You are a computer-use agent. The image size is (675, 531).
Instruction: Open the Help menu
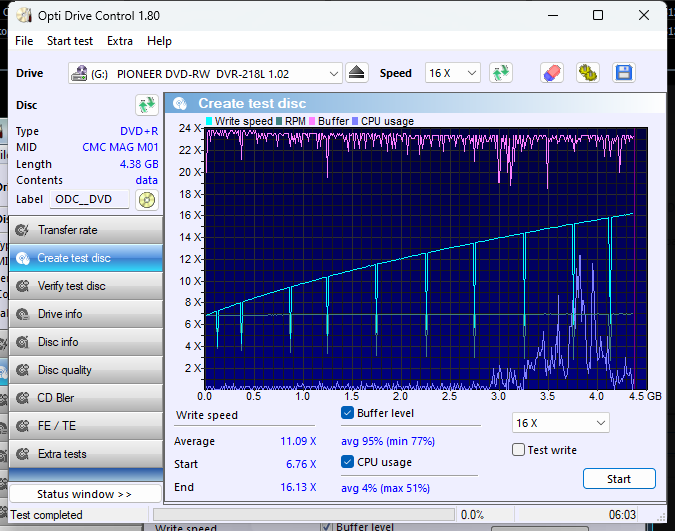(x=159, y=41)
